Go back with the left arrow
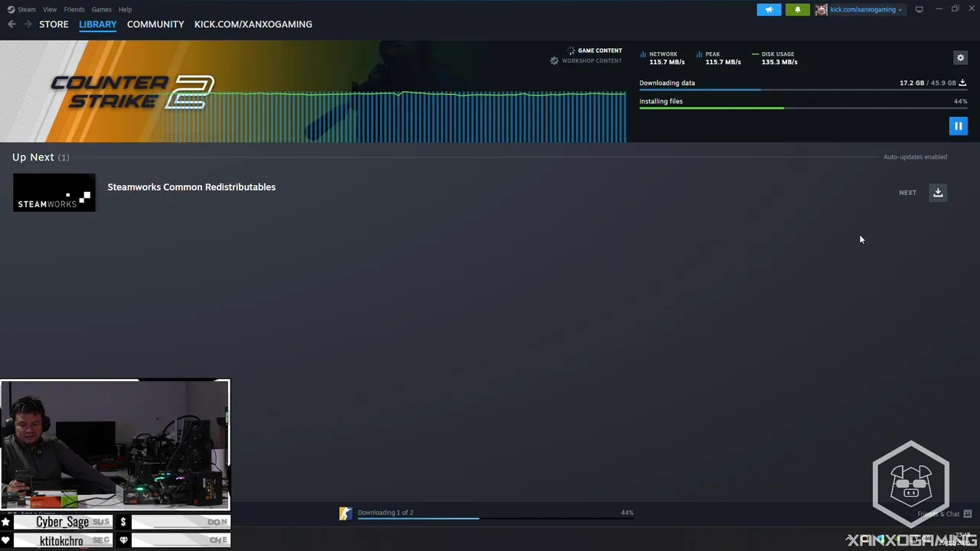980x551 pixels. pos(11,24)
